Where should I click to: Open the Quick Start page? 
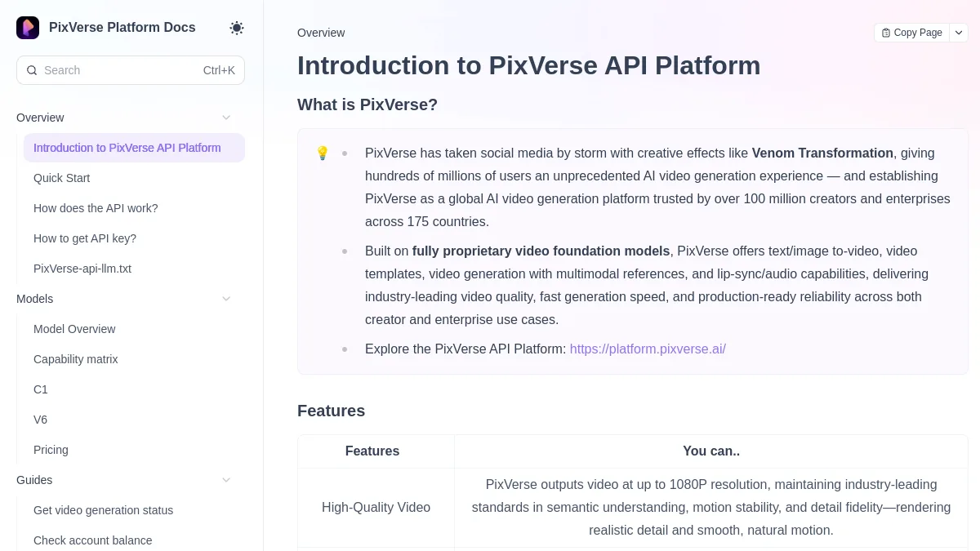pos(134,178)
